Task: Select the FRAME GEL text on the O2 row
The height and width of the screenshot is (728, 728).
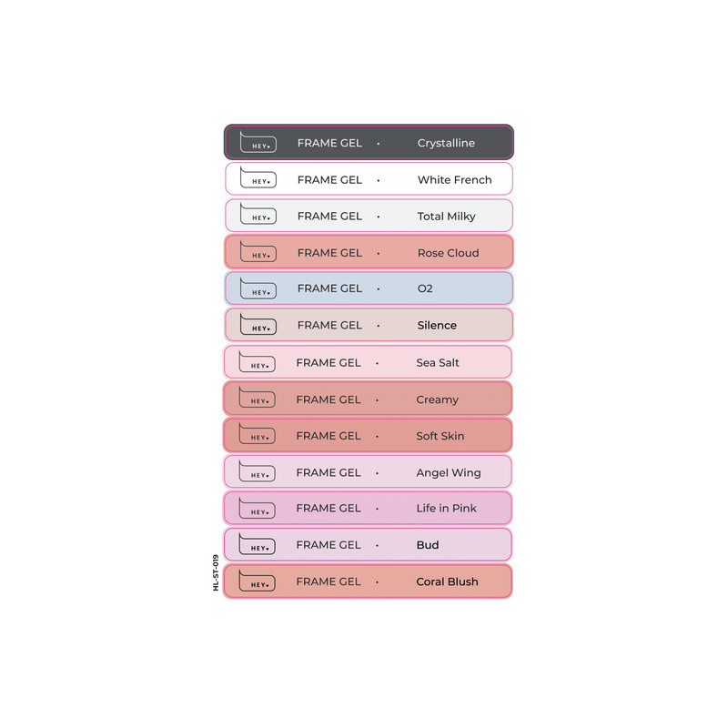Action: coord(329,288)
